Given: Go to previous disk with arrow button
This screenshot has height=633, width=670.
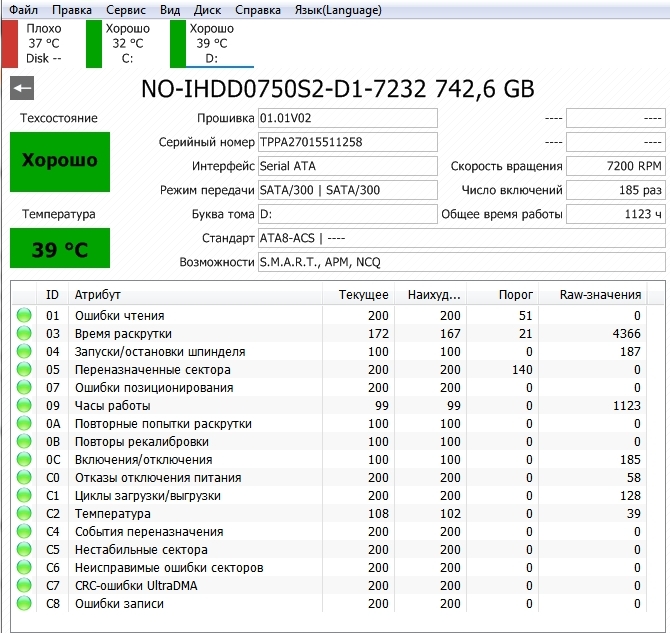Looking at the screenshot, I should click(x=22, y=88).
